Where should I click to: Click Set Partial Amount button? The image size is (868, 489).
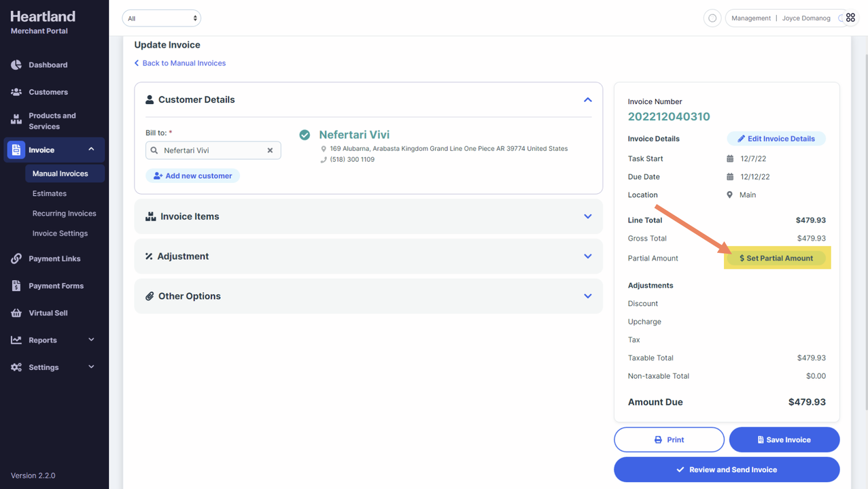[776, 258]
